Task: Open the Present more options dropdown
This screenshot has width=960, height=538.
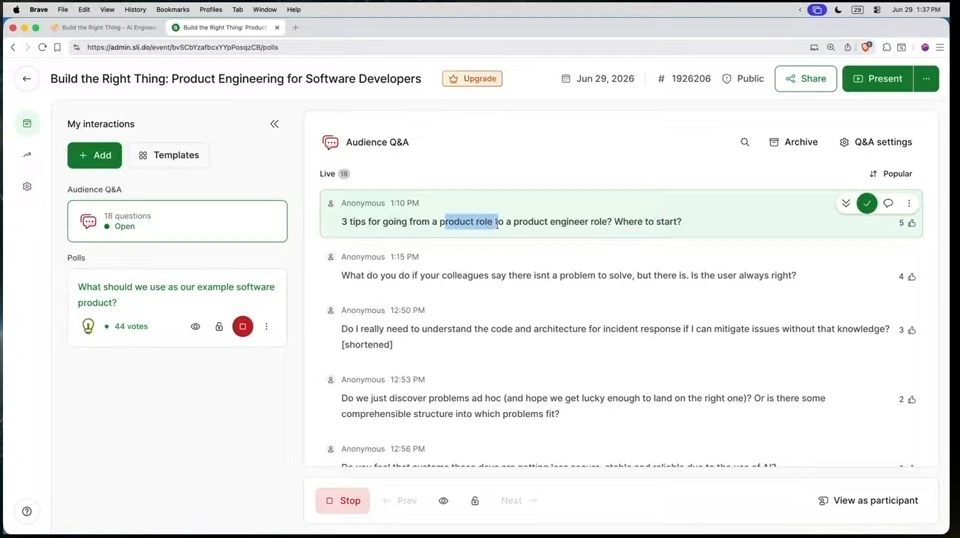Action: coord(926,79)
